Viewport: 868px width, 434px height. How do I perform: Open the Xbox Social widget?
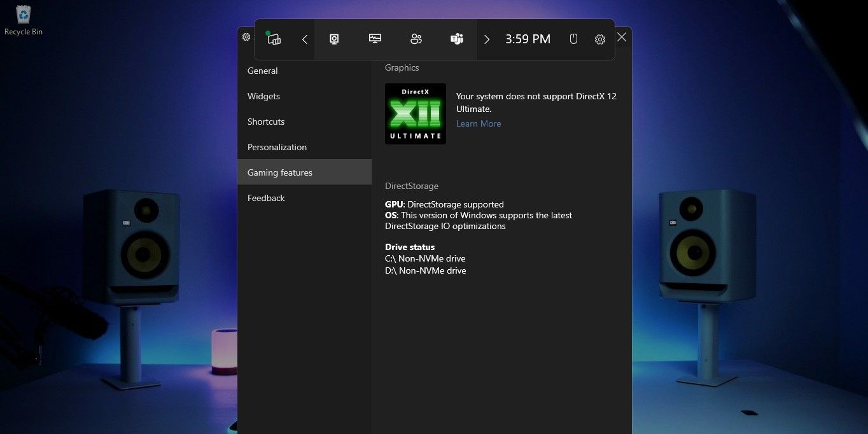point(416,39)
